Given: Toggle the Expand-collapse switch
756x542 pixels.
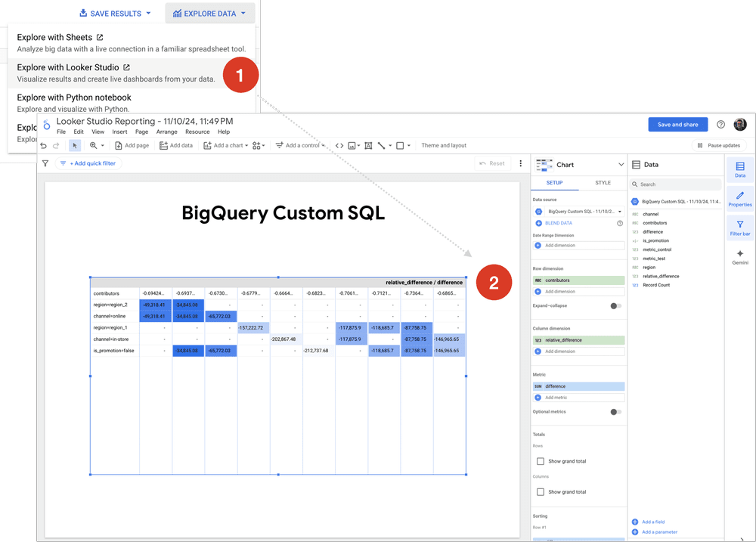Looking at the screenshot, I should click(x=615, y=305).
